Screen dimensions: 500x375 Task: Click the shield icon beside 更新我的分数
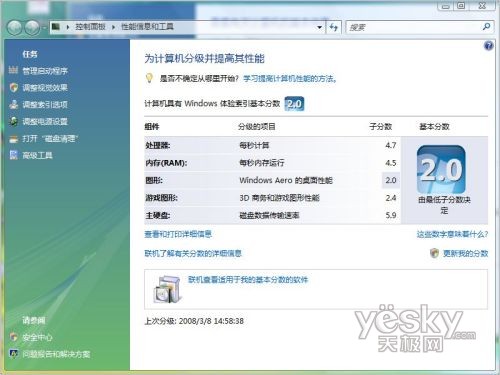434,253
